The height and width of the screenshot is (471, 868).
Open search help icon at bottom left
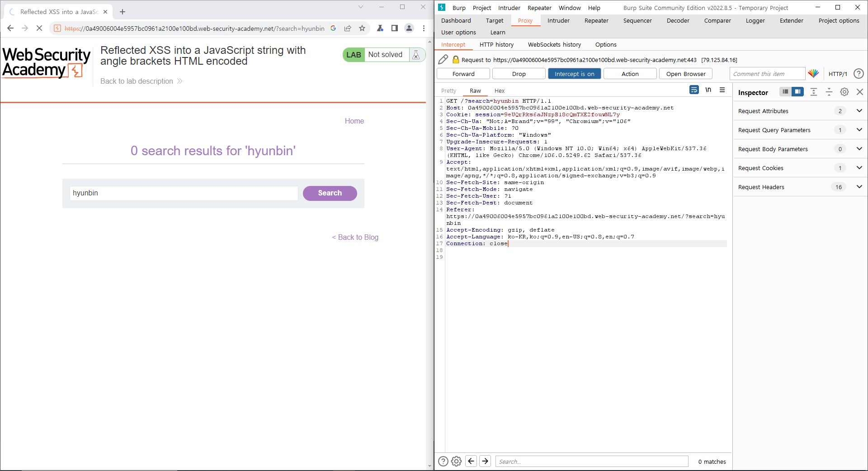pos(443,461)
